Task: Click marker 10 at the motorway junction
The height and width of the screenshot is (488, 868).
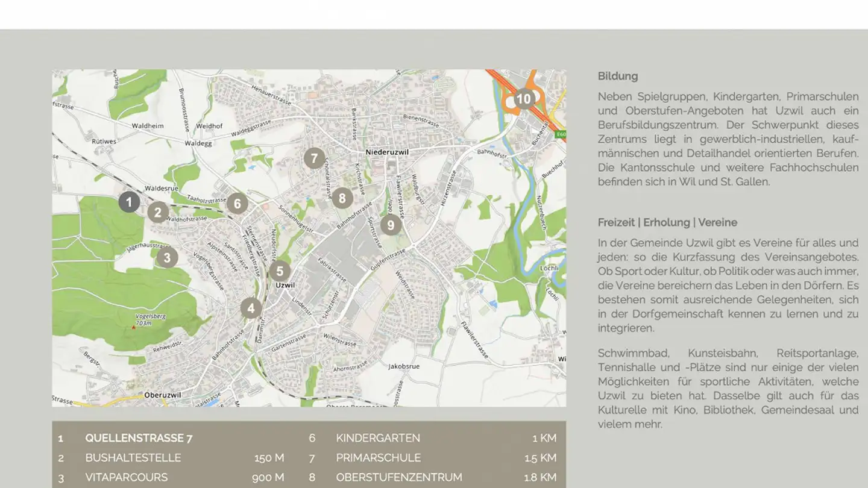Action: coord(523,99)
